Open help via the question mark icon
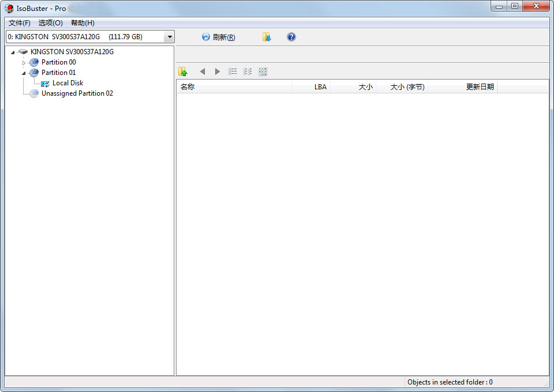Image resolution: width=554 pixels, height=392 pixels. (x=291, y=36)
